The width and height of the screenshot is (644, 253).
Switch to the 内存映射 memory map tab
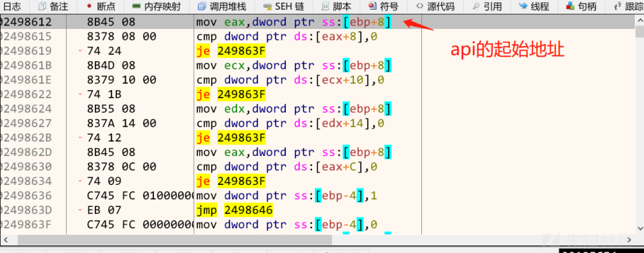coord(156,6)
